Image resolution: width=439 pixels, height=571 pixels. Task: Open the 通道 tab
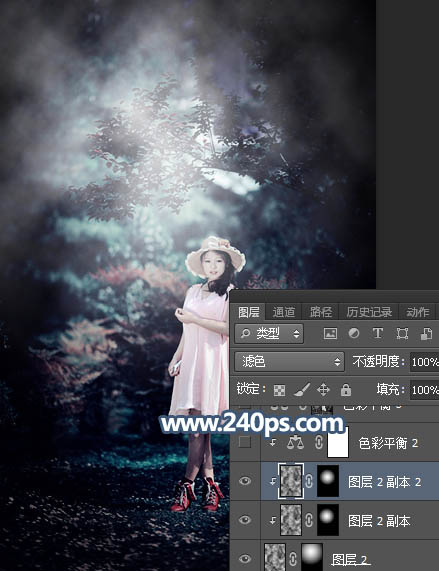click(284, 312)
